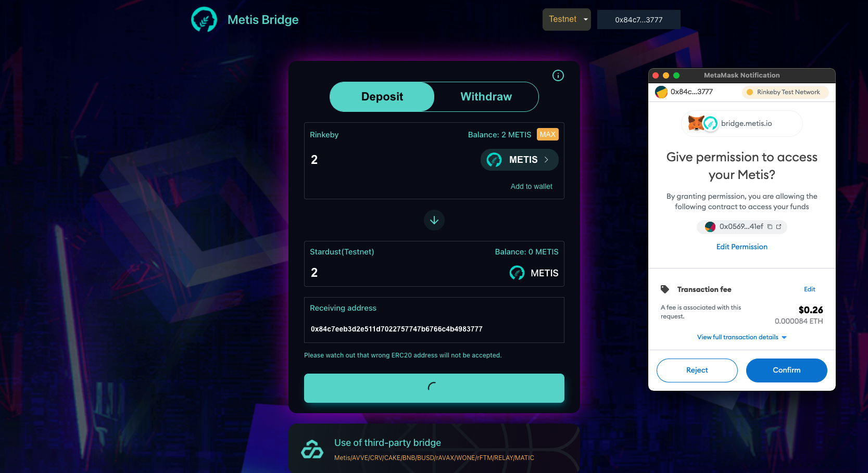The image size is (868, 473).
Task: Reject the MetaMask permission request
Action: [697, 370]
